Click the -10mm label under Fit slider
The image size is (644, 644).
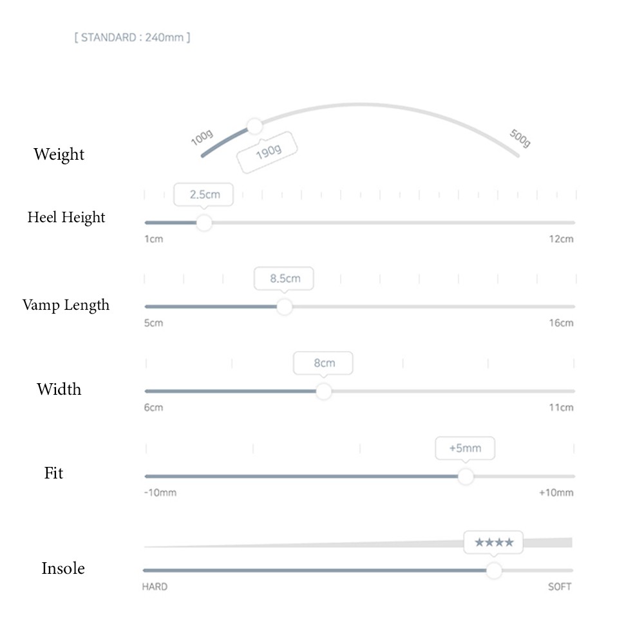click(x=160, y=493)
